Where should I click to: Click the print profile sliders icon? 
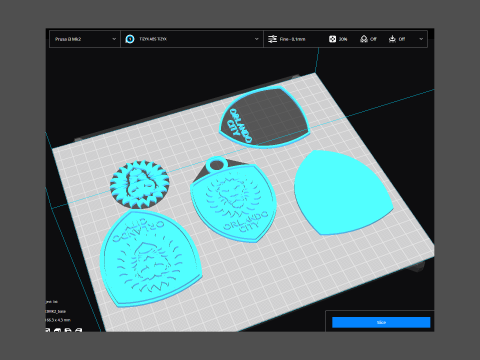click(x=272, y=39)
